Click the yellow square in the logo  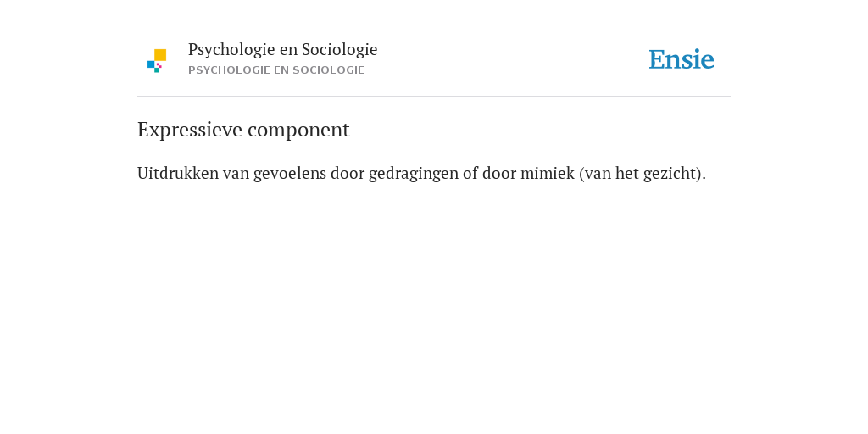coord(160,55)
